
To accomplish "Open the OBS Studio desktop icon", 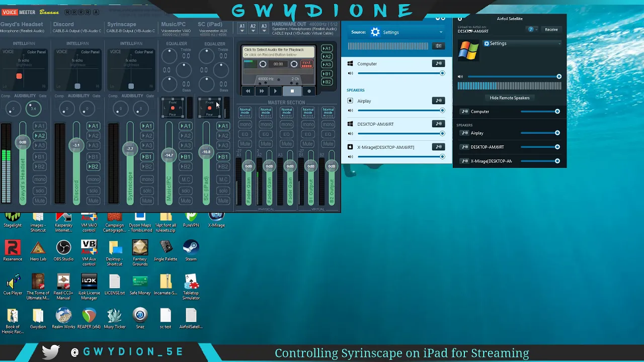I will (x=63, y=250).
